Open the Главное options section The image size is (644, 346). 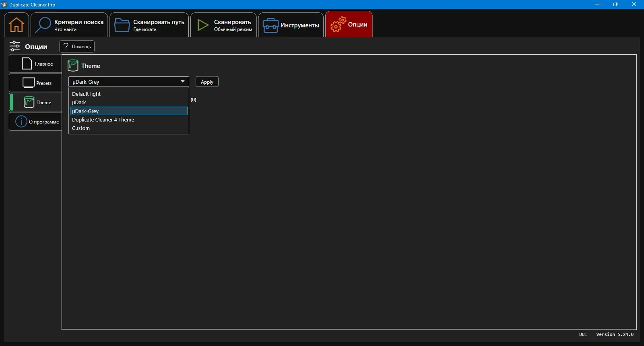pyautogui.click(x=35, y=64)
